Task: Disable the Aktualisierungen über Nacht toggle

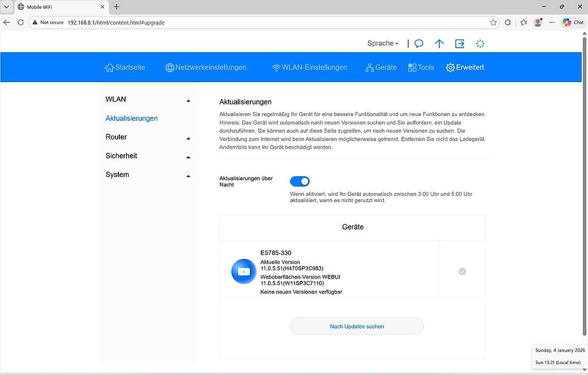Action: click(x=300, y=181)
